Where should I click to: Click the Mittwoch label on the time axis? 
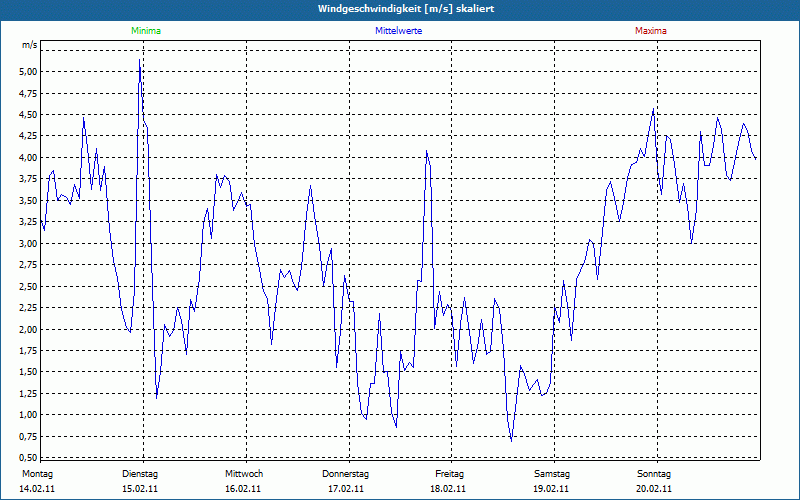pyautogui.click(x=244, y=473)
